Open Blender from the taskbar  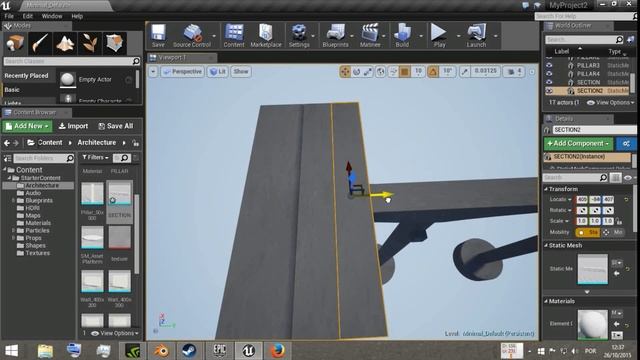[162, 351]
